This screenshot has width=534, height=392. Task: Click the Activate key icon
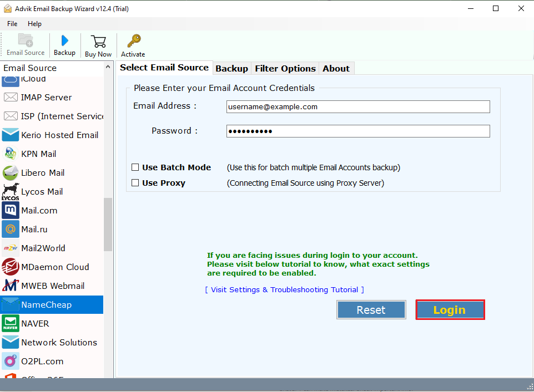pos(133,41)
